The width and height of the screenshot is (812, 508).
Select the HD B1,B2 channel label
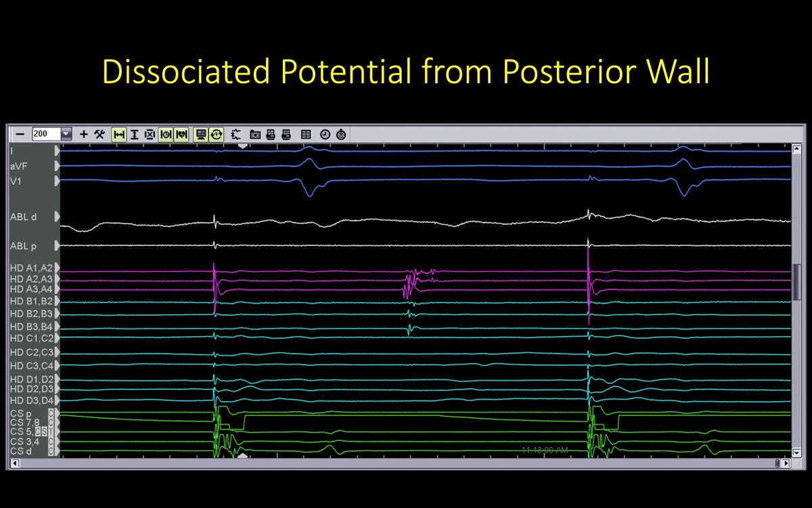coord(31,301)
